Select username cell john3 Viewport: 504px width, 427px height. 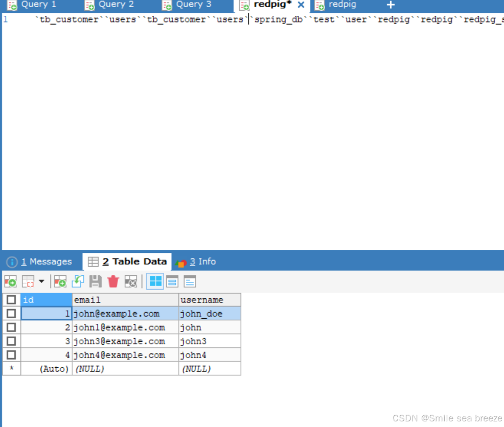(x=210, y=341)
